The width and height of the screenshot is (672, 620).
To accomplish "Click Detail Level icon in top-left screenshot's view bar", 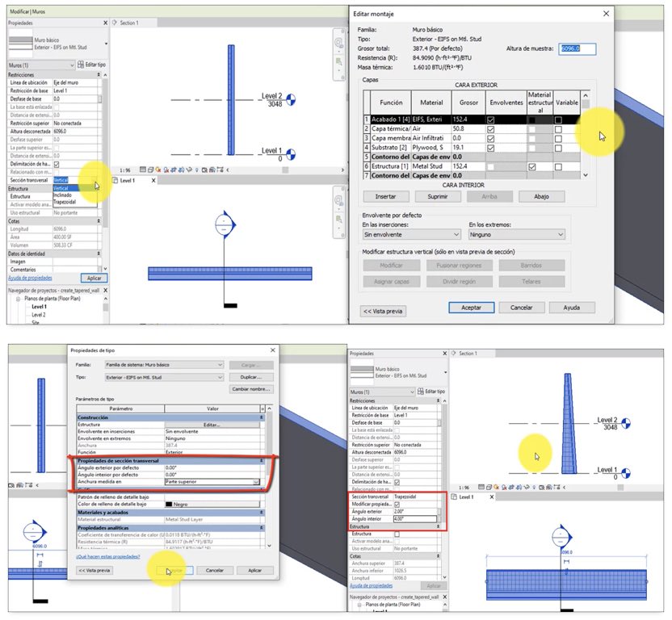I will [x=143, y=170].
